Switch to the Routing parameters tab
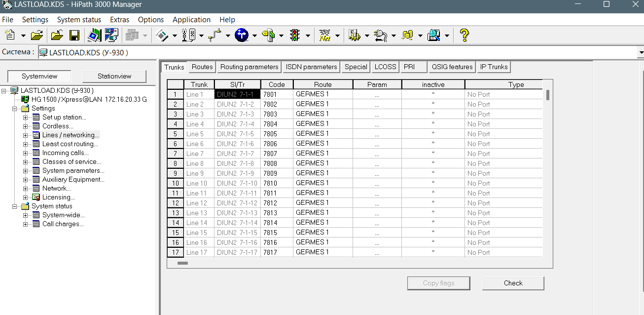 [249, 67]
